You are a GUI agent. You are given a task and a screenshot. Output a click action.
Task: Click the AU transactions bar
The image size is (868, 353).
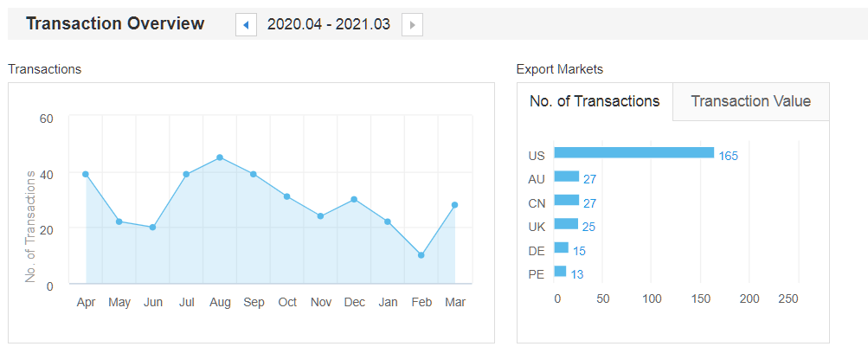pos(566,176)
